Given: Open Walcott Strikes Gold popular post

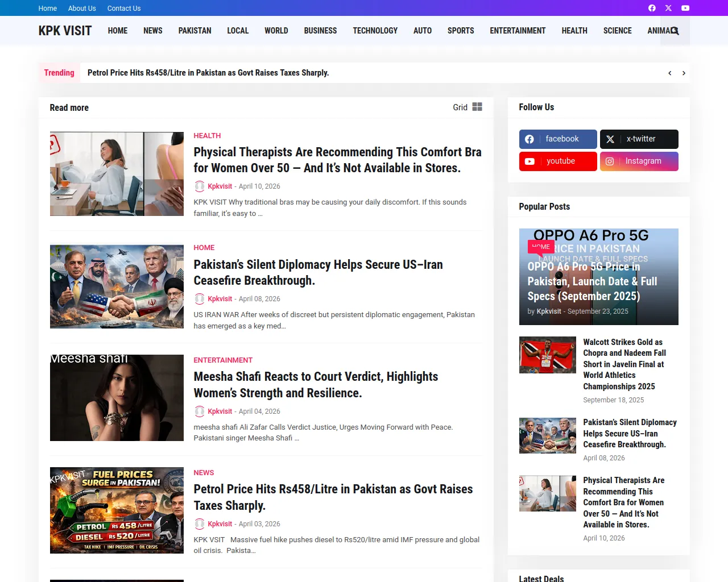Looking at the screenshot, I should (x=624, y=364).
